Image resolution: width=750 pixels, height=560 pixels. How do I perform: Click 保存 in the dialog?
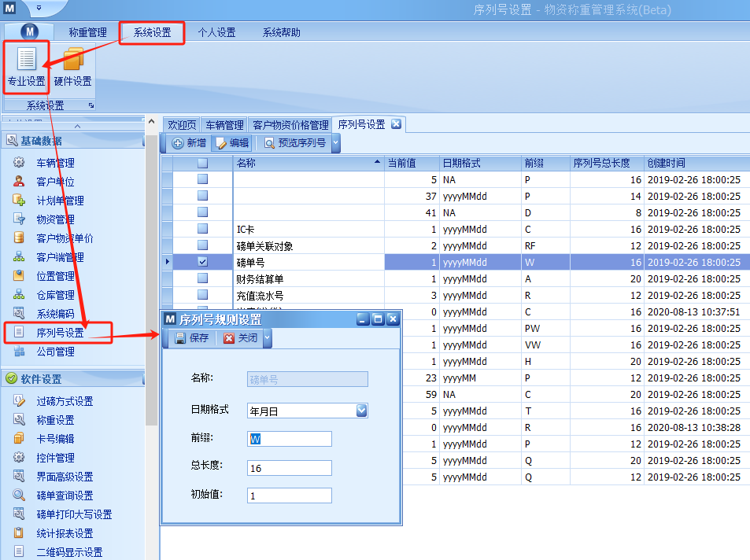192,338
